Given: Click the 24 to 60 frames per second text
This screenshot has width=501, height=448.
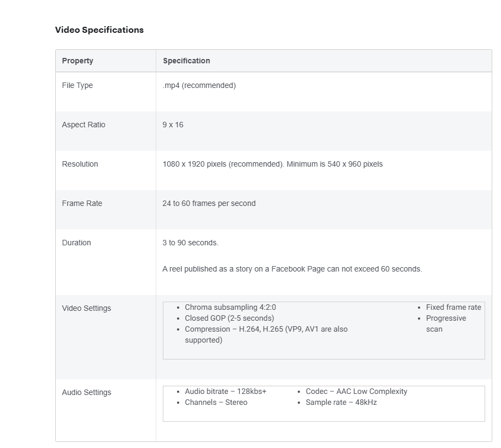Looking at the screenshot, I should click(209, 203).
